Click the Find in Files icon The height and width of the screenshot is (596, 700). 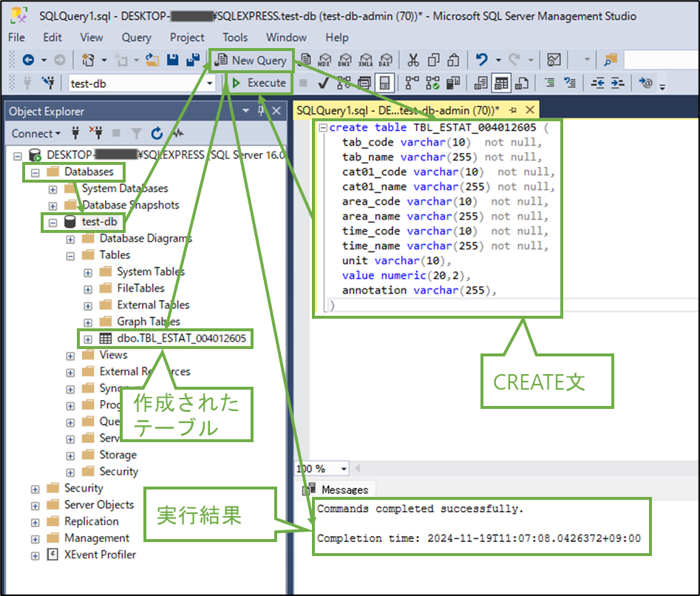pyautogui.click(x=611, y=60)
